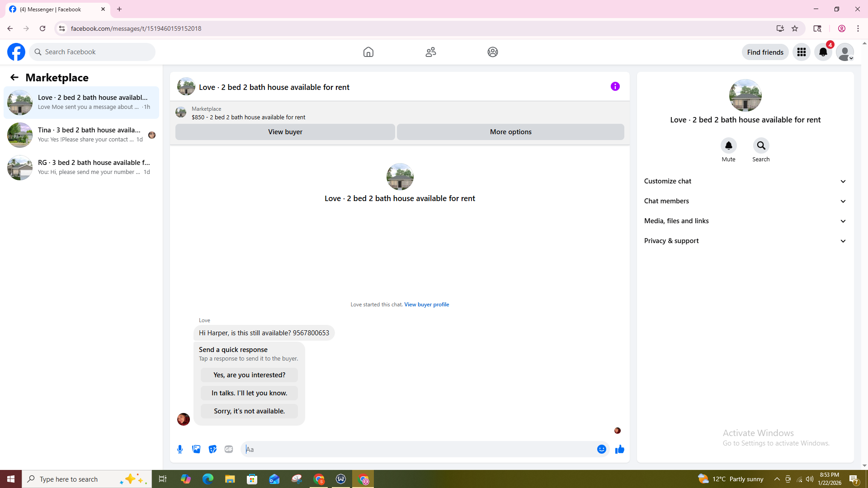The image size is (868, 488).
Task: Send a thumbs-up like
Action: click(620, 449)
